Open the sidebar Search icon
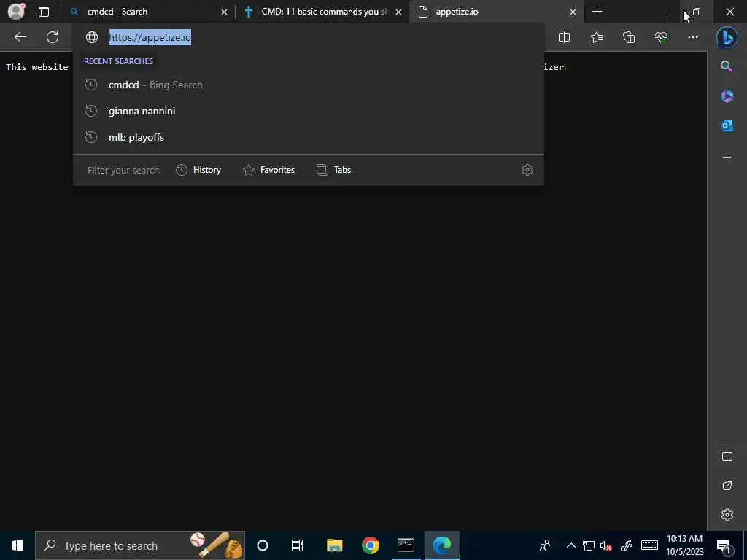Screen dimensions: 747x560 727,66
